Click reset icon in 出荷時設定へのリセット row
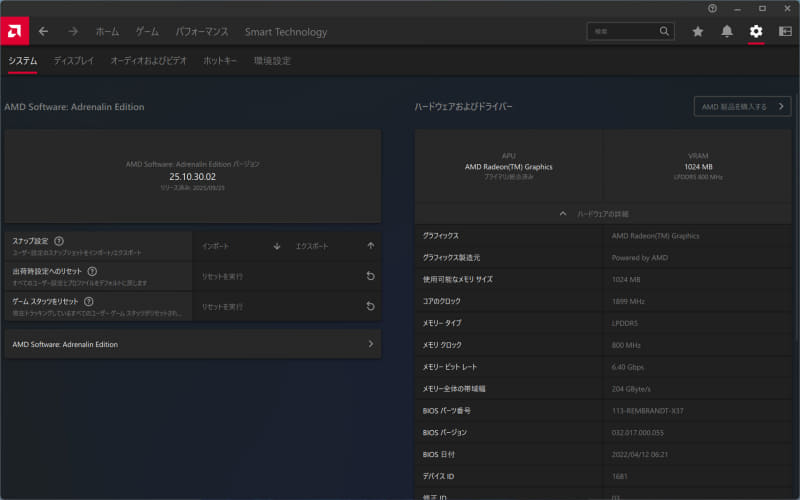This screenshot has width=800, height=500. click(370, 276)
